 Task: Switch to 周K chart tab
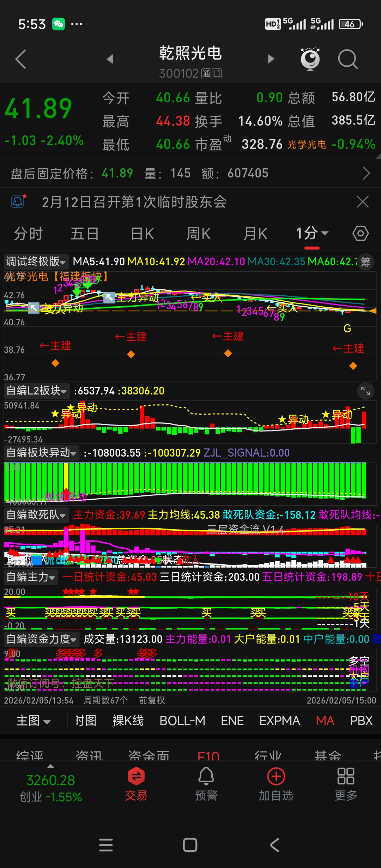[x=198, y=234]
